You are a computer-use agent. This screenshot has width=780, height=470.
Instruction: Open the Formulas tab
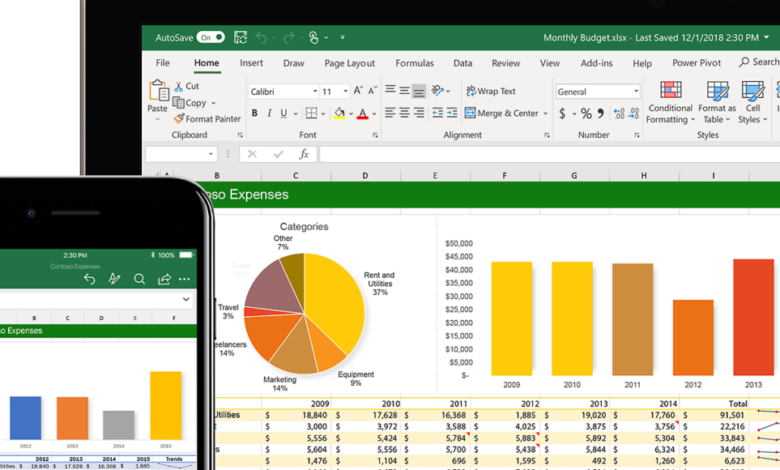pyautogui.click(x=414, y=63)
